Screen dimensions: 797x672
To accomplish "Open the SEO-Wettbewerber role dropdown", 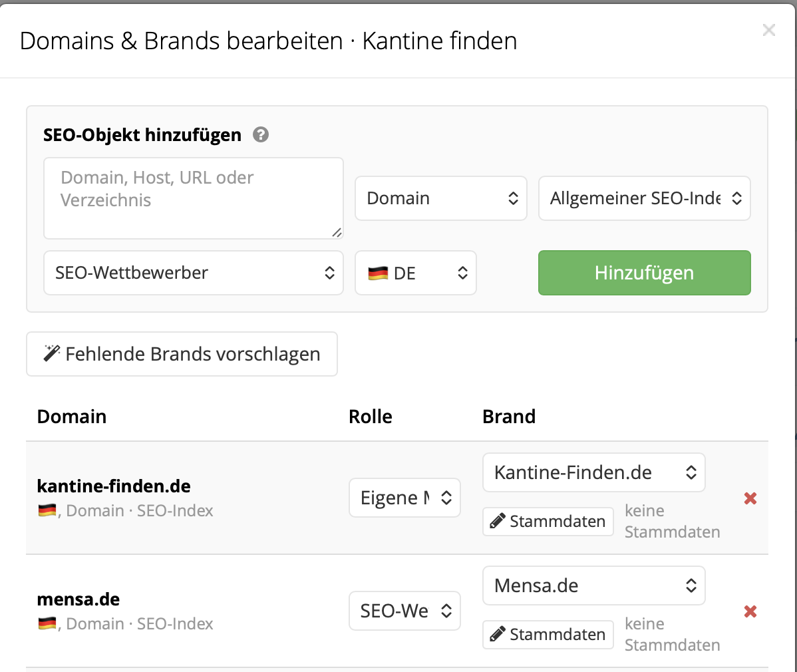I will click(x=194, y=273).
